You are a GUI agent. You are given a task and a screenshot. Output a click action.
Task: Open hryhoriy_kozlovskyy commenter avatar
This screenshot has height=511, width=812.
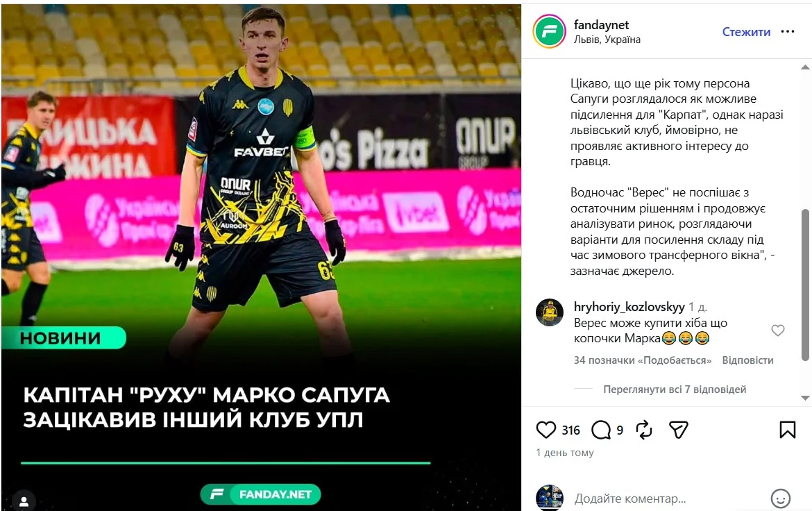click(x=549, y=312)
